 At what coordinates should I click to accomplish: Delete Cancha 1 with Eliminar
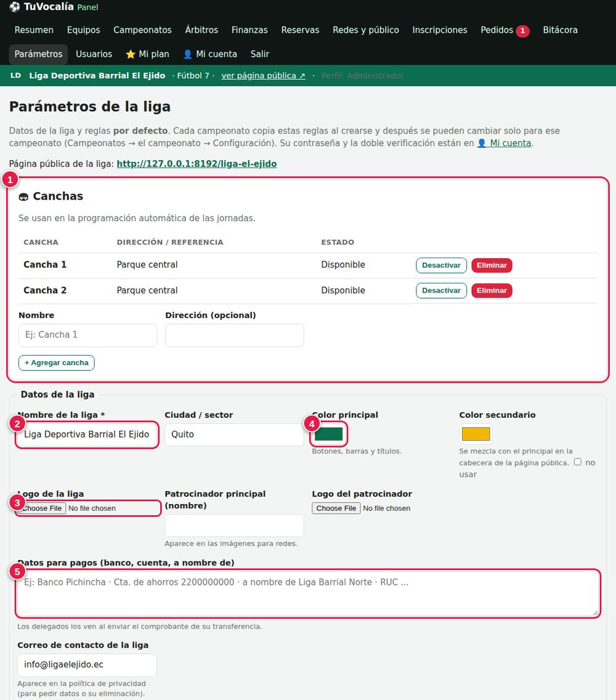pos(492,265)
